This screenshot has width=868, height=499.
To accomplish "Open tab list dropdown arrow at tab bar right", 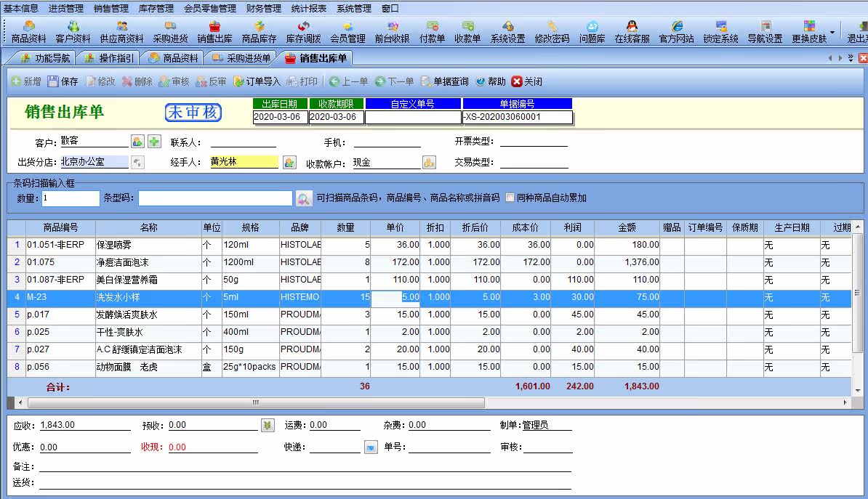I will coord(851,58).
